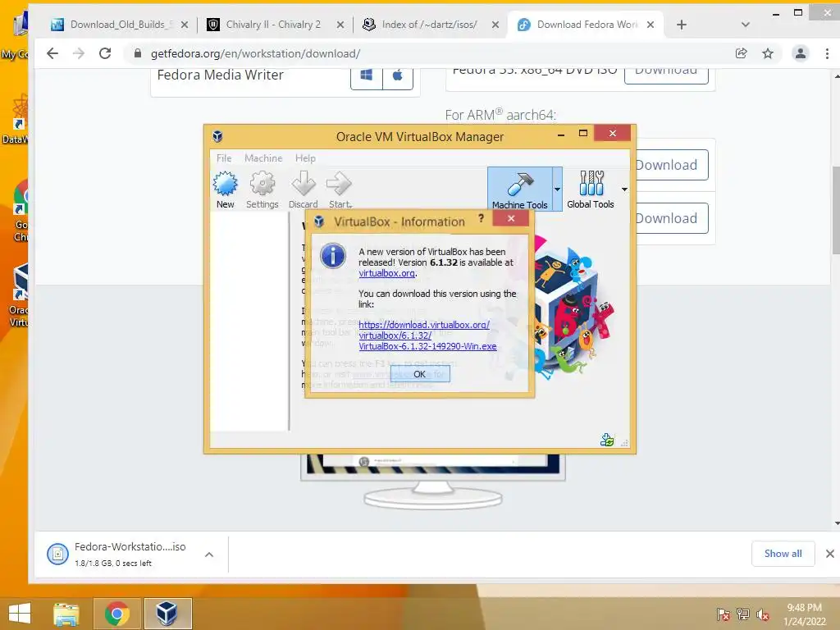840x630 pixels.
Task: Select Global Tools in VirtualBox Manager
Action: tap(591, 189)
